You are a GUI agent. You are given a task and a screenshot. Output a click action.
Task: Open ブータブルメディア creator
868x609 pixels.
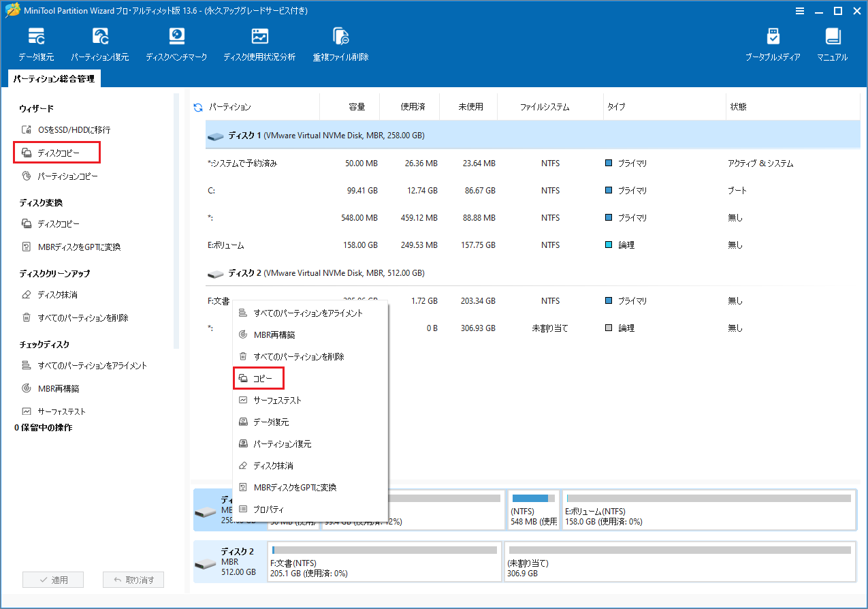773,45
